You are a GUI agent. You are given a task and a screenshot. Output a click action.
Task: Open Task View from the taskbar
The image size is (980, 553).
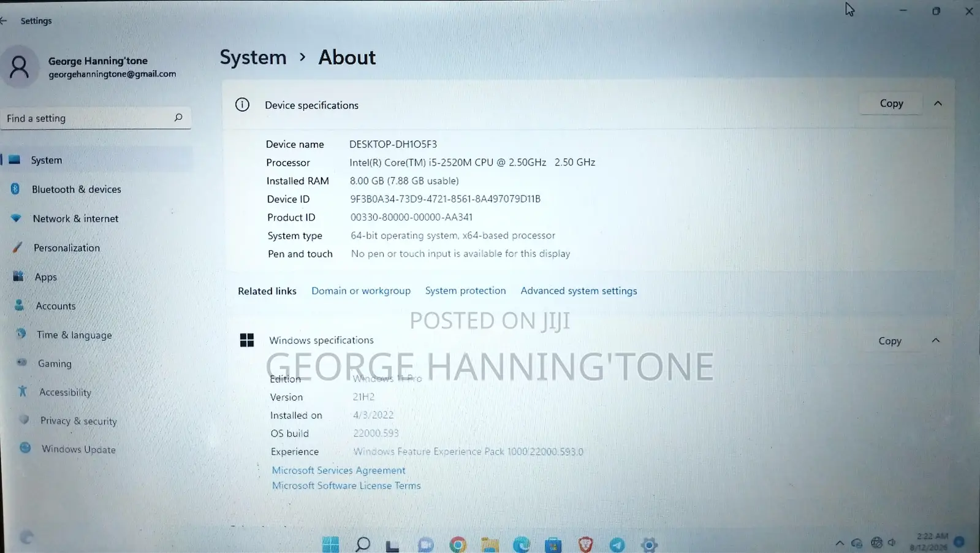(x=393, y=544)
